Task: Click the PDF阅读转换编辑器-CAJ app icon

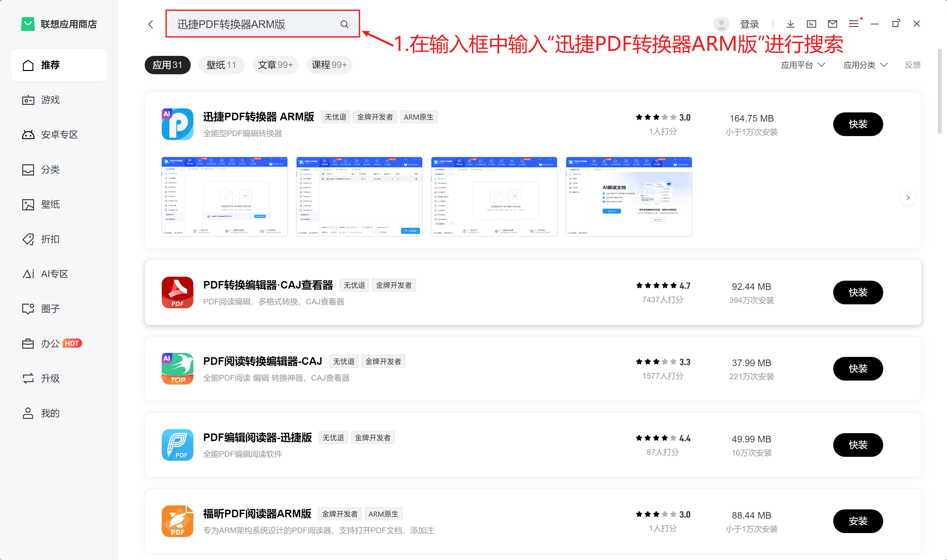Action: coord(177,369)
